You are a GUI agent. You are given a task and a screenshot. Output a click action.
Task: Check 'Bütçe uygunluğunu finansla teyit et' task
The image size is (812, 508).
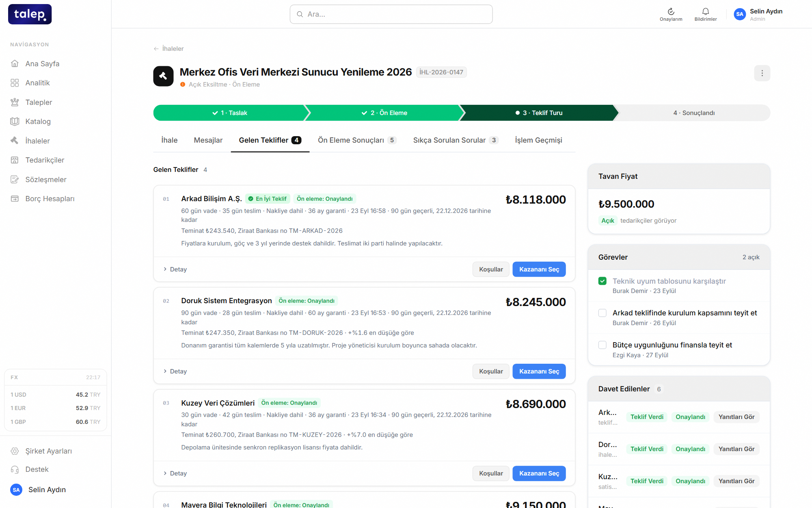603,345
